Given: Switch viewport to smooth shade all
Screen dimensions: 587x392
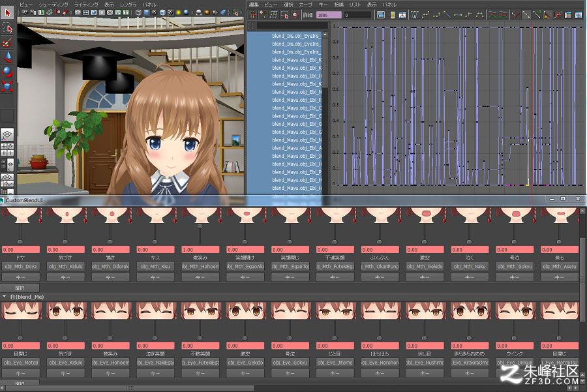Looking at the screenshot, I should 146,12.
